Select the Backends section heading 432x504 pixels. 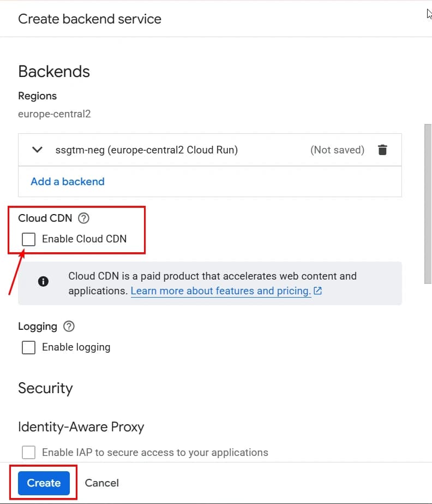pos(54,71)
